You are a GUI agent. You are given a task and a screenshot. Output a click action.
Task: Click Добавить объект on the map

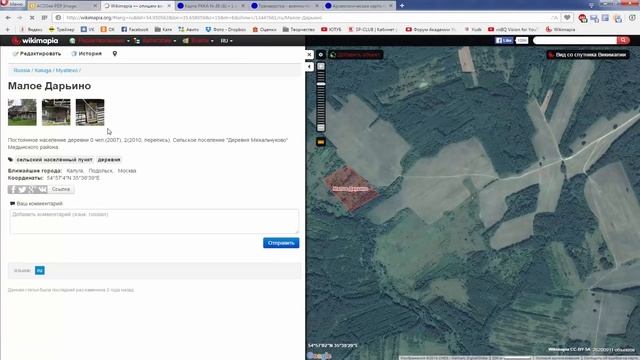pos(356,55)
